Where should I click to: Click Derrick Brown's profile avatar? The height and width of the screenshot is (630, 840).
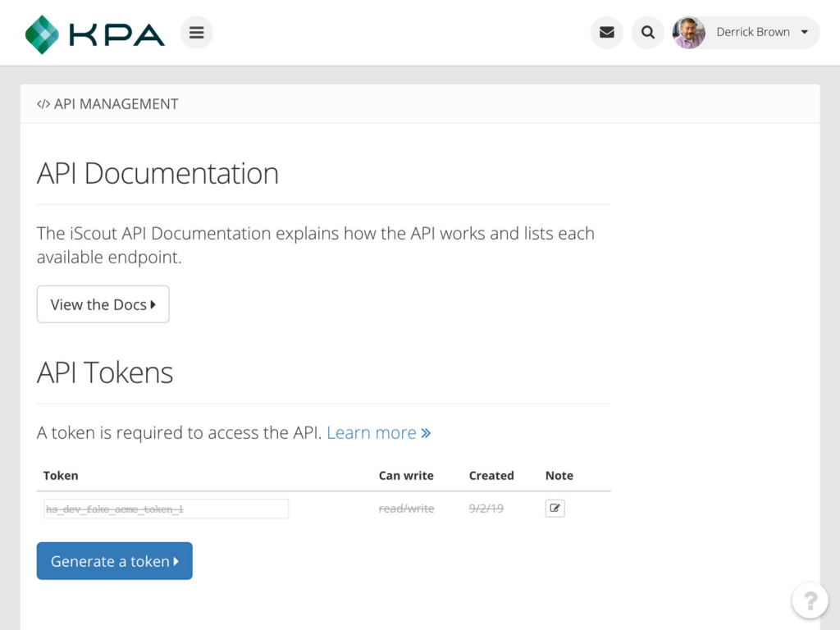pos(688,33)
